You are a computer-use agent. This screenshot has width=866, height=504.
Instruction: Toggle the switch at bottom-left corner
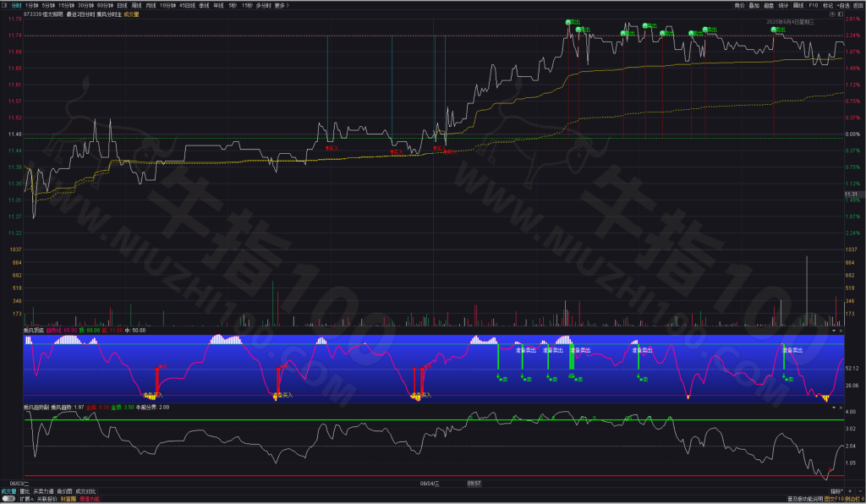tap(8, 499)
